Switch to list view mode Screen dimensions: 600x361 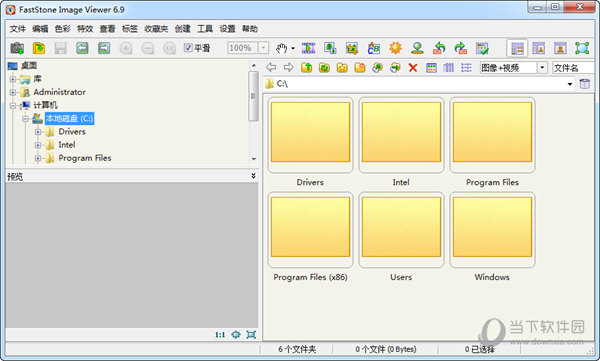[466, 68]
